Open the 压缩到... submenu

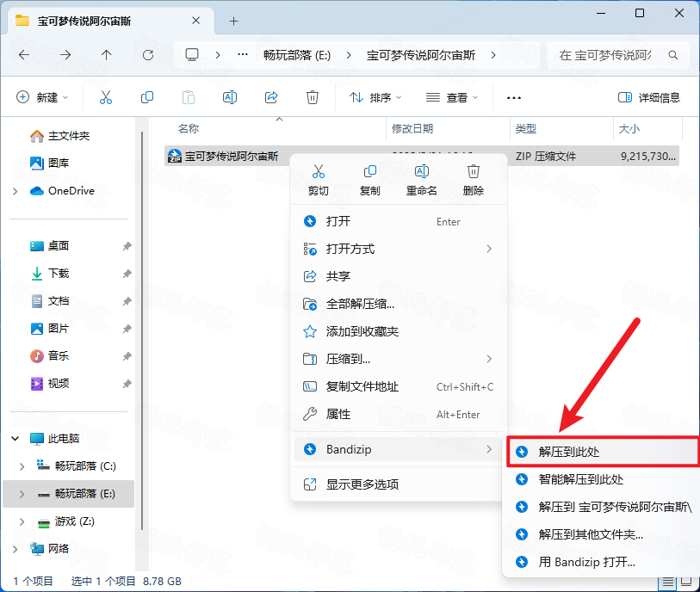(399, 359)
